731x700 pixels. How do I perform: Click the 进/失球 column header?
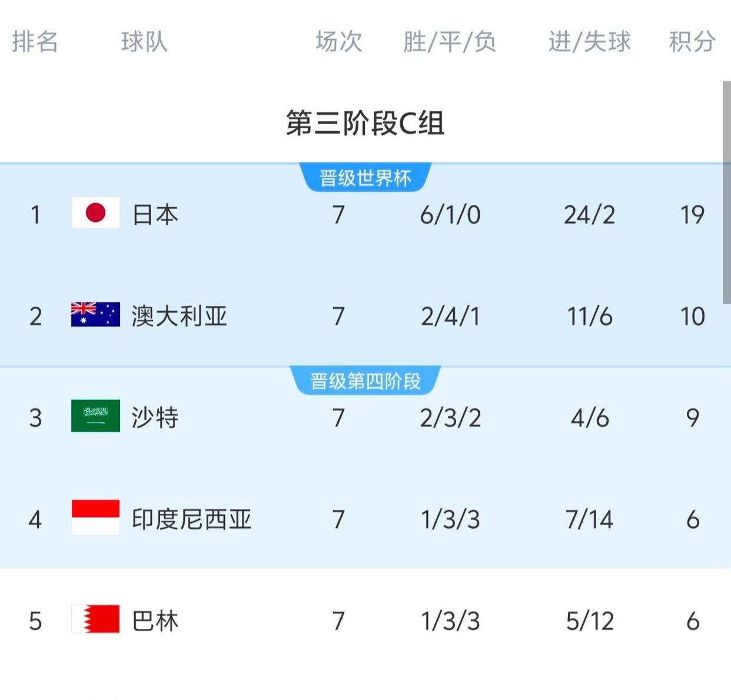pos(589,42)
